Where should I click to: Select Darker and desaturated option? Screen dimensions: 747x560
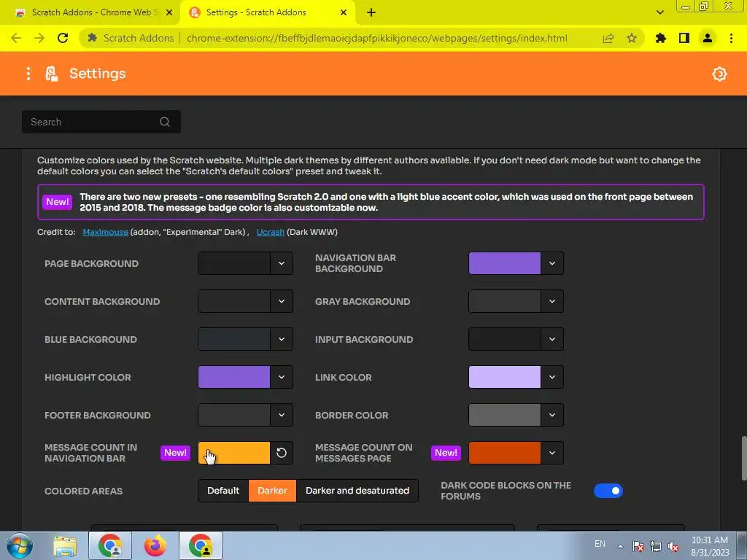pyautogui.click(x=357, y=491)
